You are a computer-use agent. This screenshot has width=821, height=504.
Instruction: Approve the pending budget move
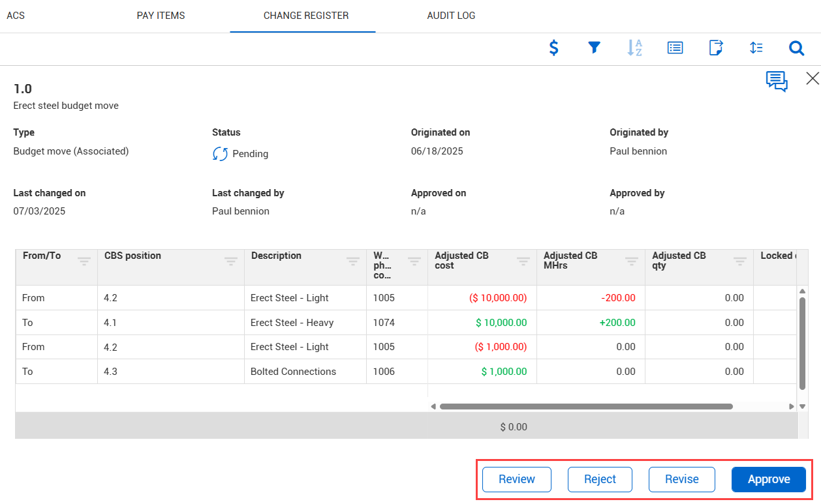pyautogui.click(x=768, y=479)
